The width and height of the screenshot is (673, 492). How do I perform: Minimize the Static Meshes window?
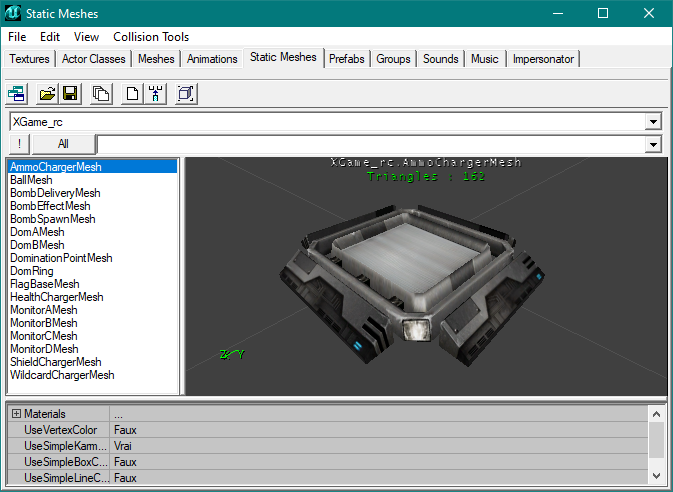tap(558, 13)
